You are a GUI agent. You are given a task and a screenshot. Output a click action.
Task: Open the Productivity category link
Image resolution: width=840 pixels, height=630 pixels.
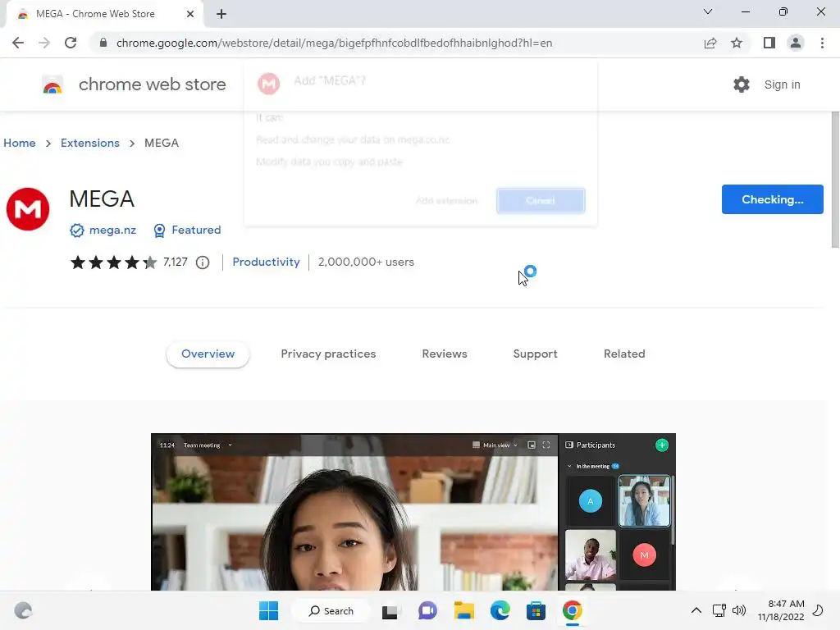(266, 262)
